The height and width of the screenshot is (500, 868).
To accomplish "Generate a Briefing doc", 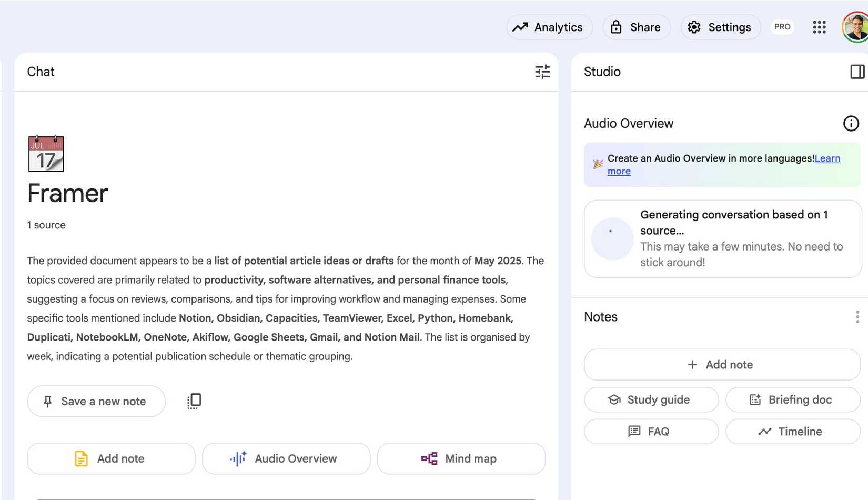I will pyautogui.click(x=793, y=400).
